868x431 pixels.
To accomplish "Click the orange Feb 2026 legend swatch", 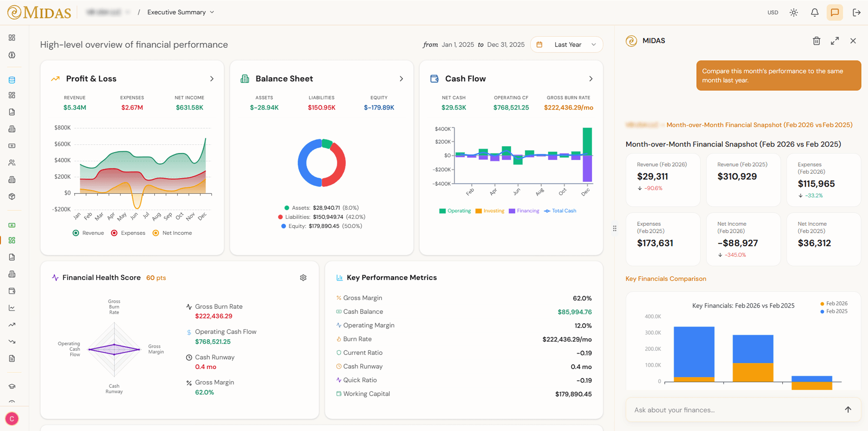I will click(821, 303).
